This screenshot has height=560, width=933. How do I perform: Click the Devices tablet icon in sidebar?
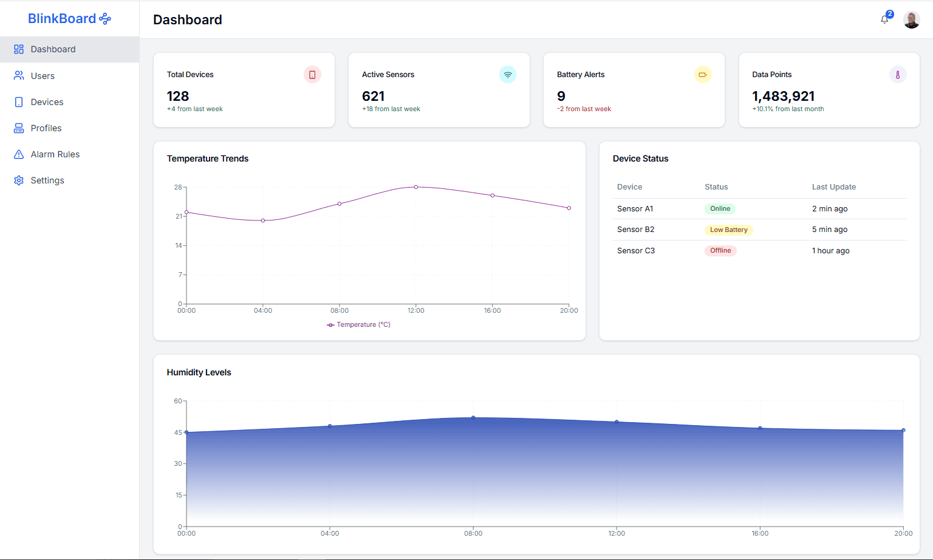click(19, 102)
